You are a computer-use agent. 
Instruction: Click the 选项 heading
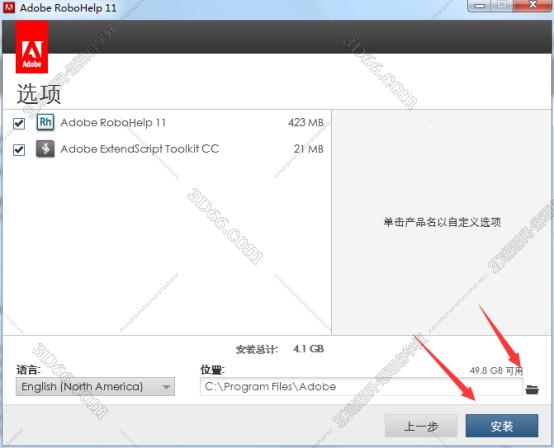click(x=39, y=94)
